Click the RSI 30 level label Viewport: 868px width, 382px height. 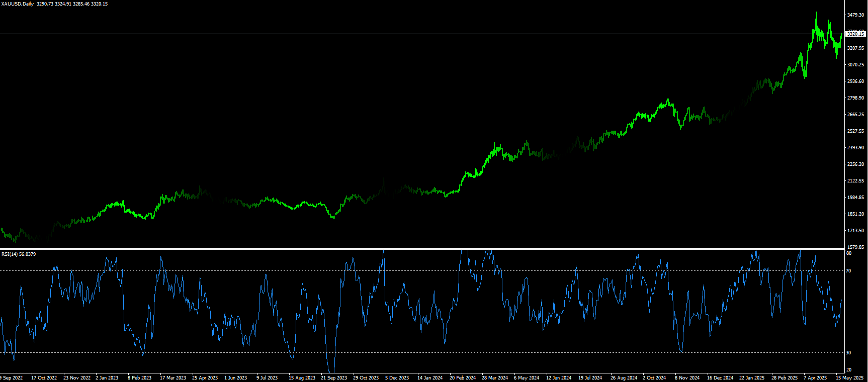(x=848, y=353)
